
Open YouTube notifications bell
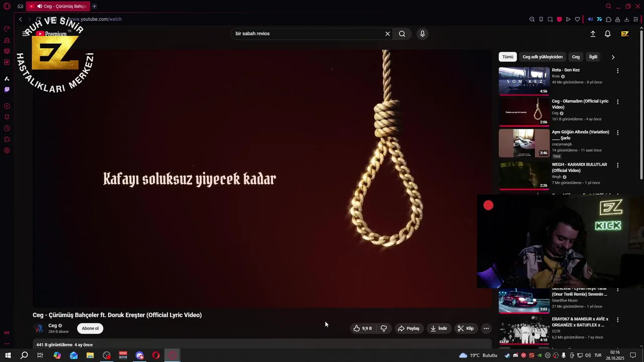point(608,34)
